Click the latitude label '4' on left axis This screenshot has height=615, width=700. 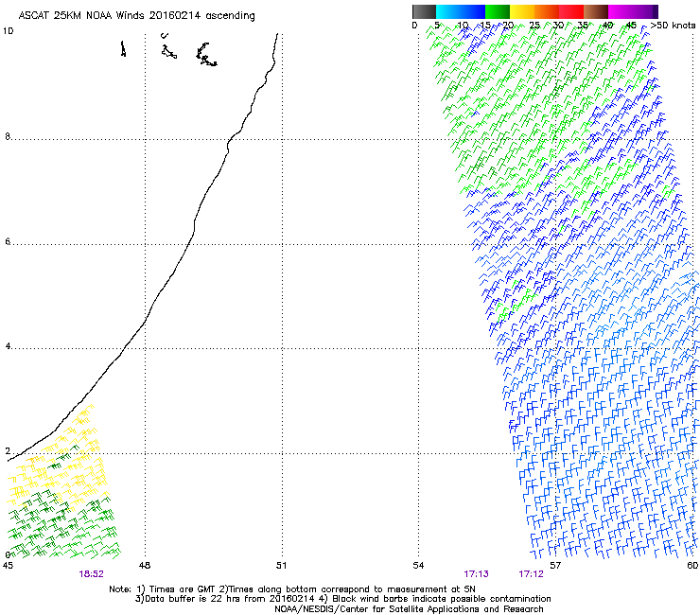tap(8, 346)
